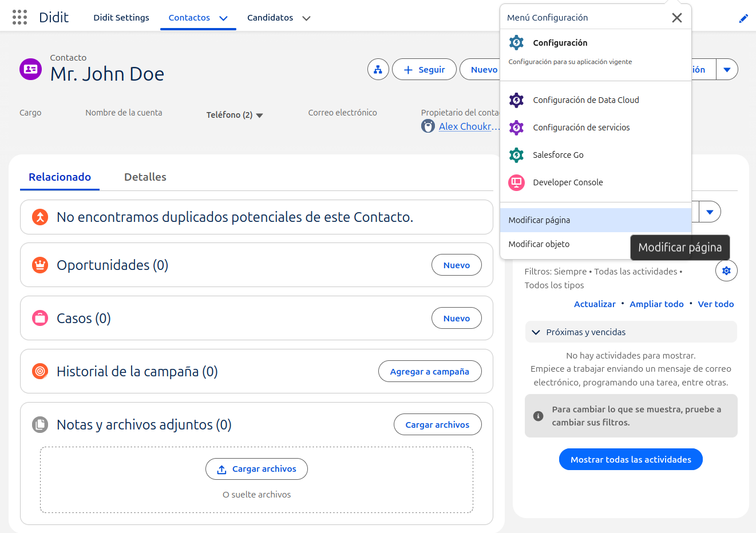Image resolution: width=756 pixels, height=533 pixels.
Task: Click the Developer Console icon
Action: (516, 182)
